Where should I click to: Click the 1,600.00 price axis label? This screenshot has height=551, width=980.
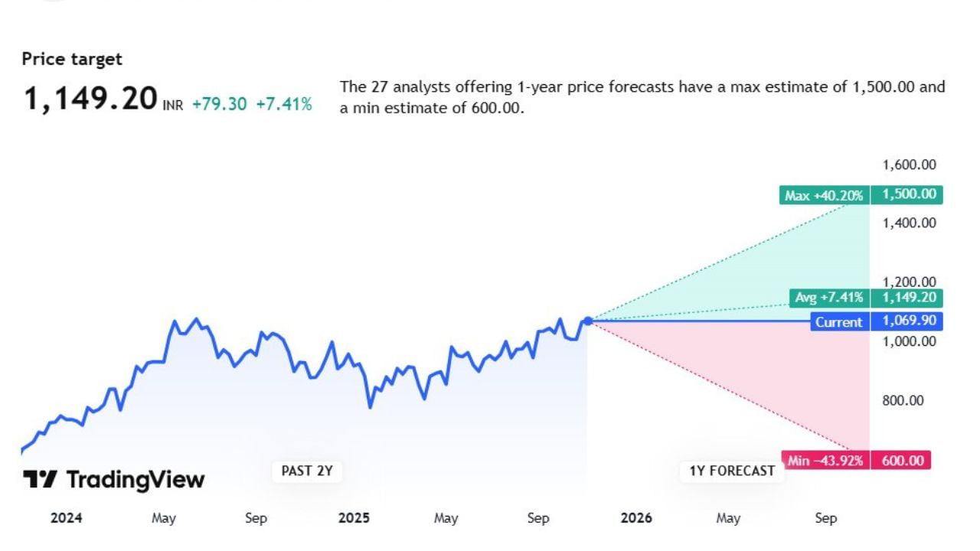(x=909, y=165)
